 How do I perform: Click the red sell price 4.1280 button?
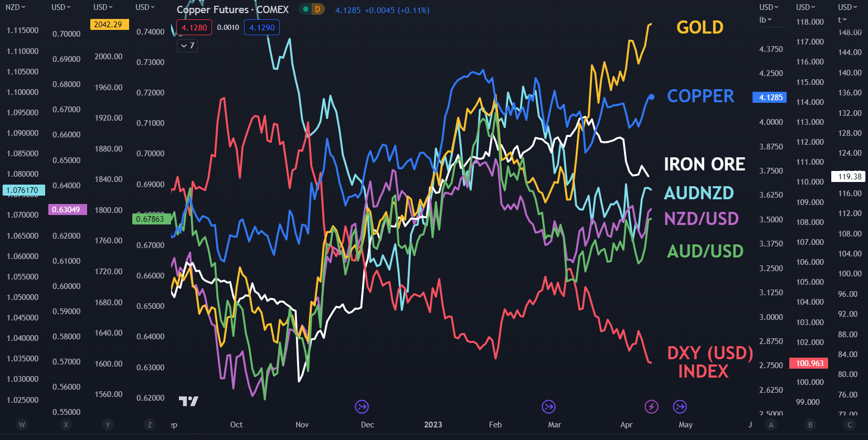[x=194, y=28]
